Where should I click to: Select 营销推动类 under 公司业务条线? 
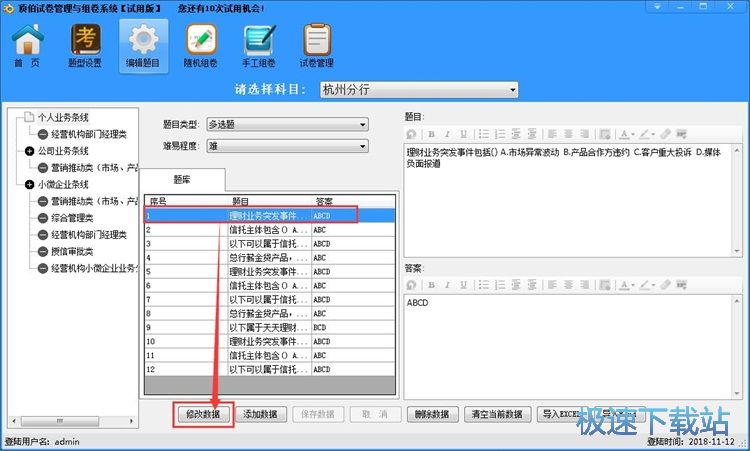tap(94, 168)
